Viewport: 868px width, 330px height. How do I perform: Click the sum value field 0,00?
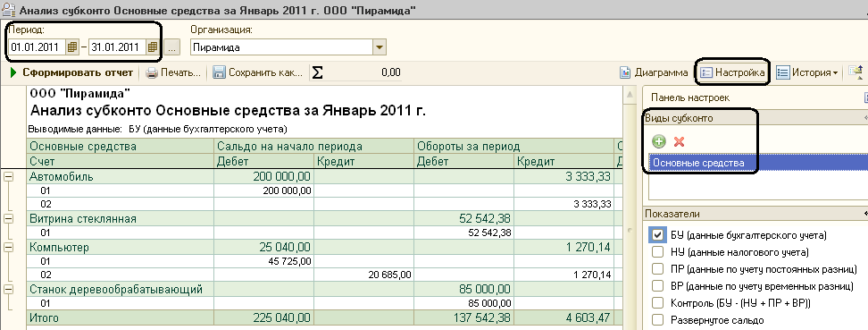363,72
